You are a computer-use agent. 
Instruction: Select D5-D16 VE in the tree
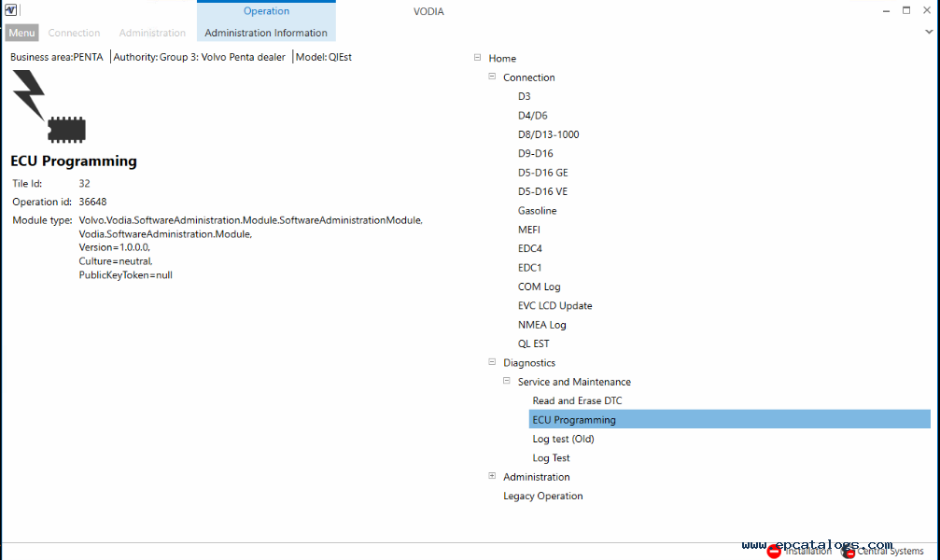542,191
